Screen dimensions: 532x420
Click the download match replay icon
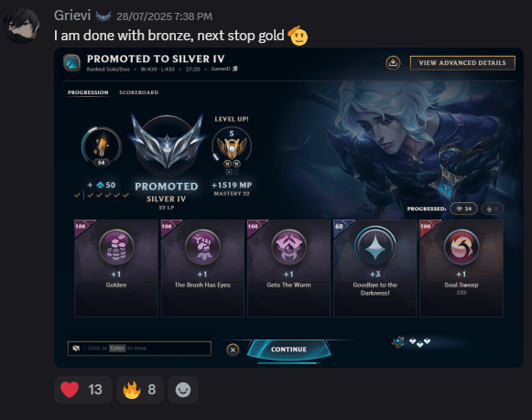(393, 63)
